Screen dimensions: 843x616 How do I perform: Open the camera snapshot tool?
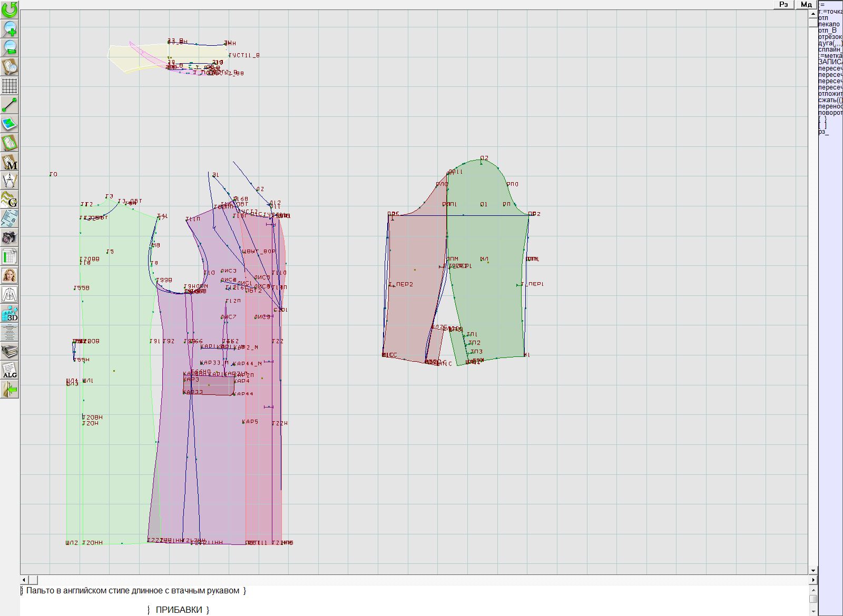[x=9, y=237]
